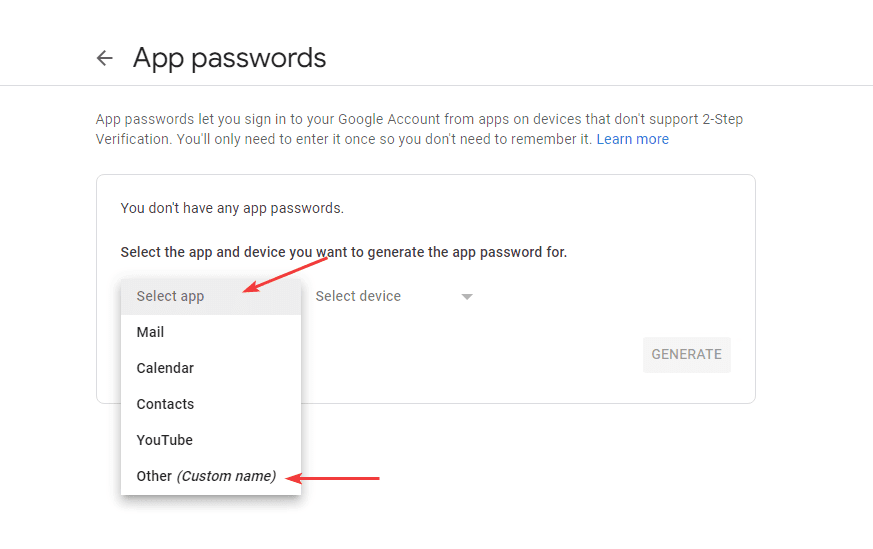Select Contacts in the app dropdown
873x549 pixels.
click(165, 404)
